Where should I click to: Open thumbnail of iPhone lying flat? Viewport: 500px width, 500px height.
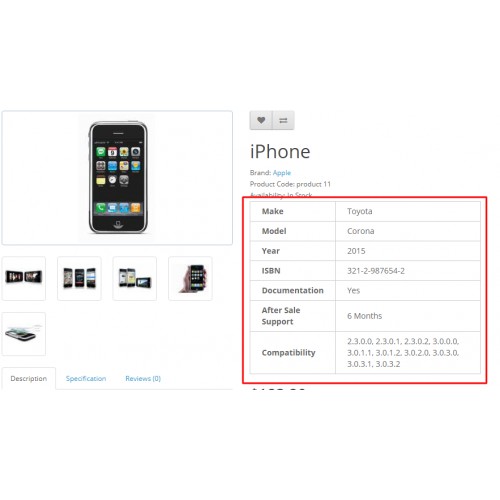pos(24,334)
